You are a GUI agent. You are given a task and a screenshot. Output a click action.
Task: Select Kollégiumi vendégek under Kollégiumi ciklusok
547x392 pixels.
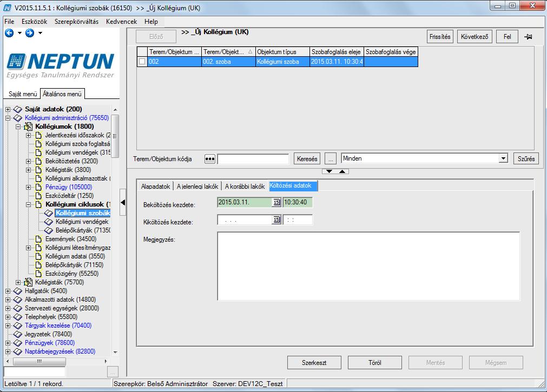[x=82, y=222]
